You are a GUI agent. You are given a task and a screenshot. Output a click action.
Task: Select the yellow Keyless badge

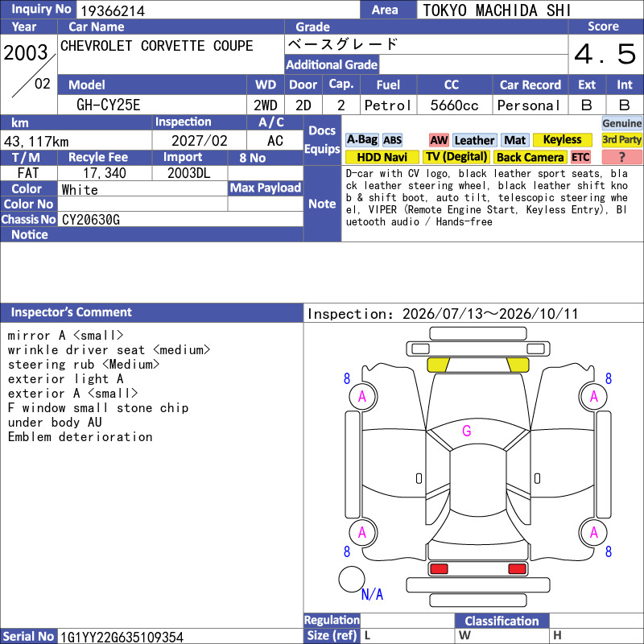[x=562, y=140]
